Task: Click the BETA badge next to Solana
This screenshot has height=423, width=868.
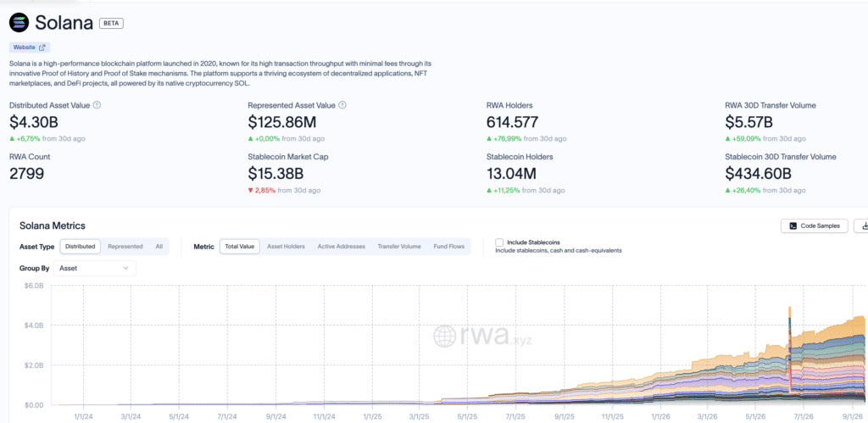Action: click(111, 23)
